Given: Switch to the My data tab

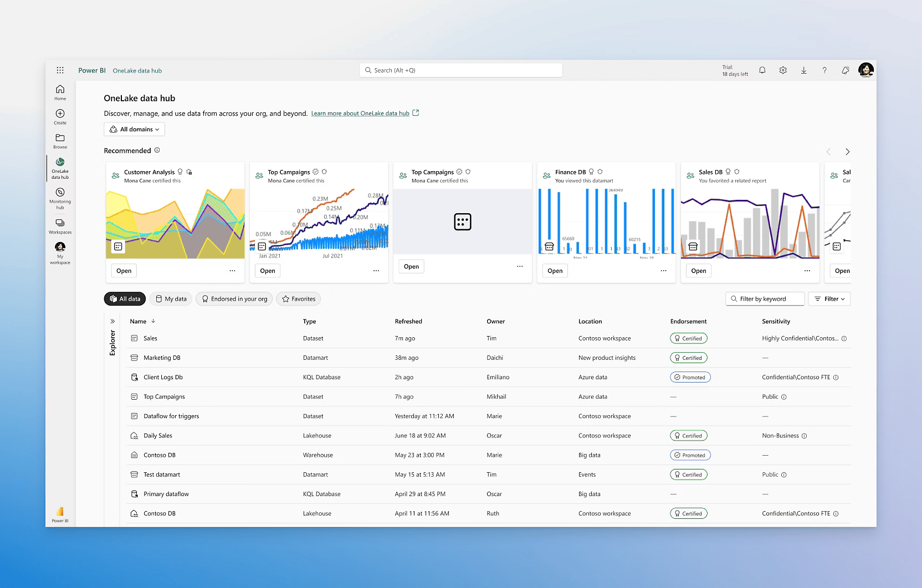Looking at the screenshot, I should [171, 298].
